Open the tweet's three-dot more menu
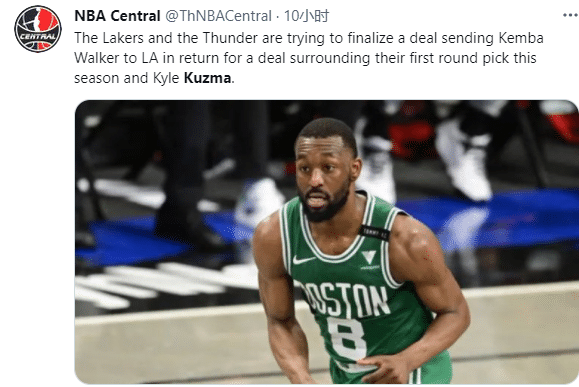The width and height of the screenshot is (579, 387). click(571, 15)
